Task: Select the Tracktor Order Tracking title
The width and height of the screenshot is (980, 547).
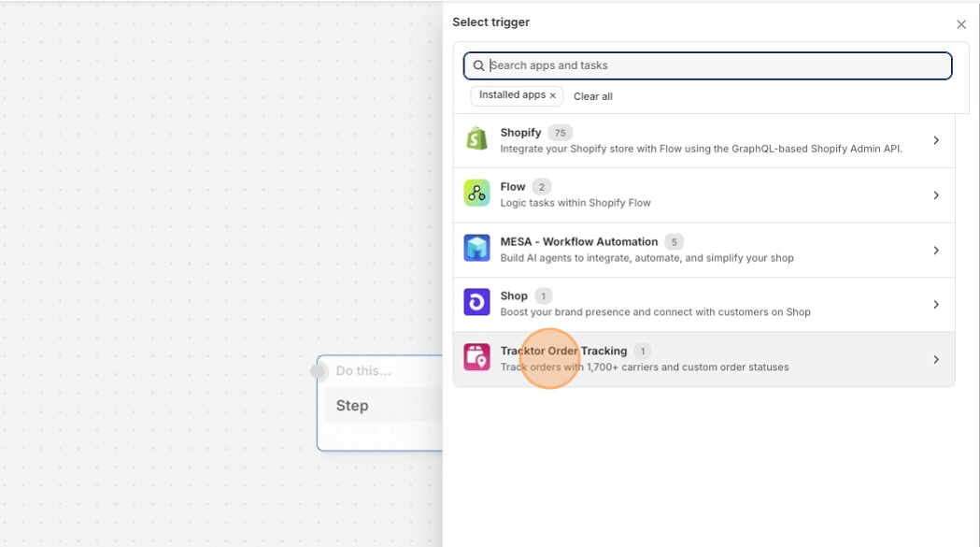Action: [563, 351]
